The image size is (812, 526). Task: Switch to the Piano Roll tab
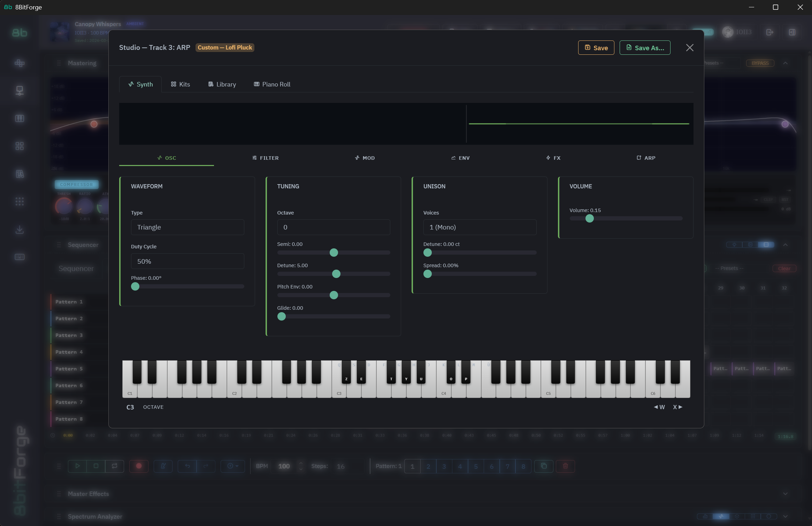click(x=272, y=84)
